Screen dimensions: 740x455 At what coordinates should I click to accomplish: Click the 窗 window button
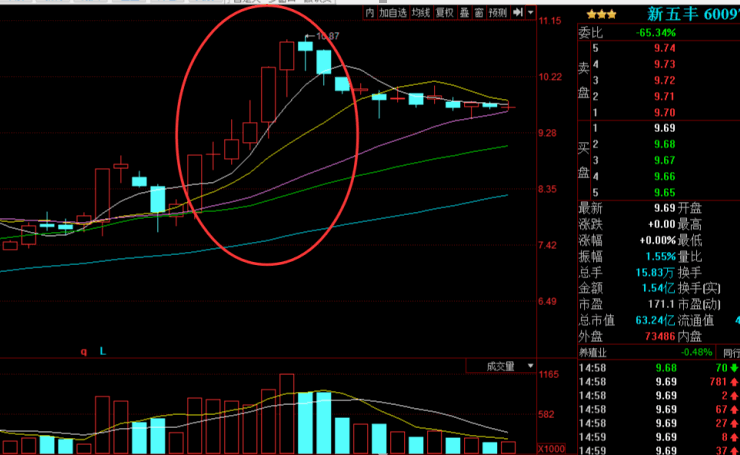coord(479,13)
